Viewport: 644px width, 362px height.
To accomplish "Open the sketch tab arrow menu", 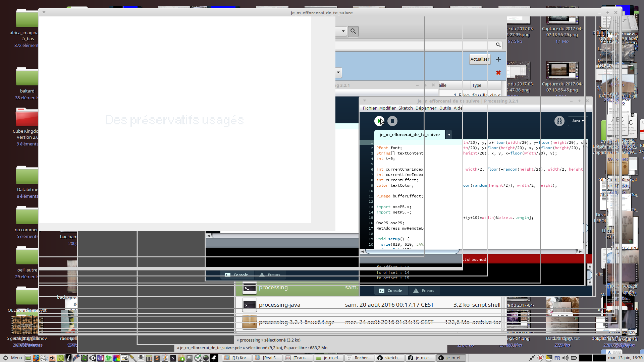I will click(449, 135).
